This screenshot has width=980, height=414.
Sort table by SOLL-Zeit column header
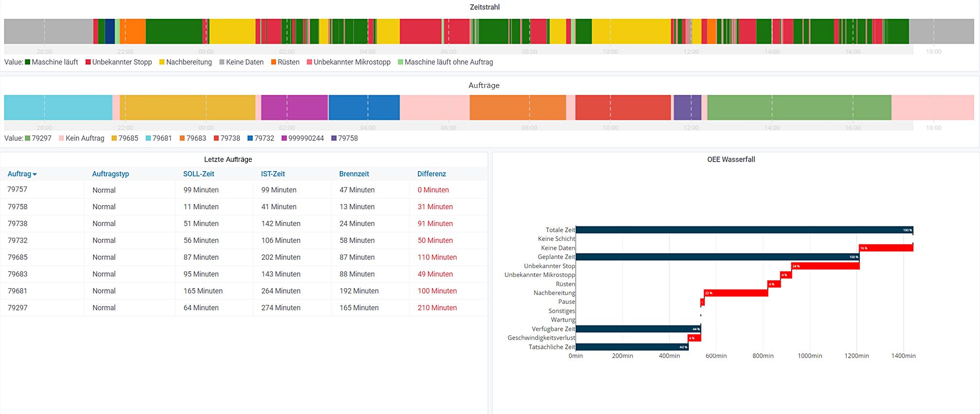coord(198,174)
